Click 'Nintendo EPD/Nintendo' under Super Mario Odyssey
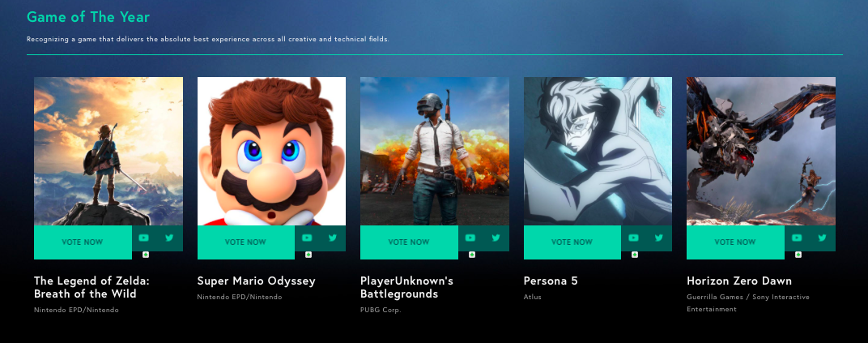 click(240, 297)
